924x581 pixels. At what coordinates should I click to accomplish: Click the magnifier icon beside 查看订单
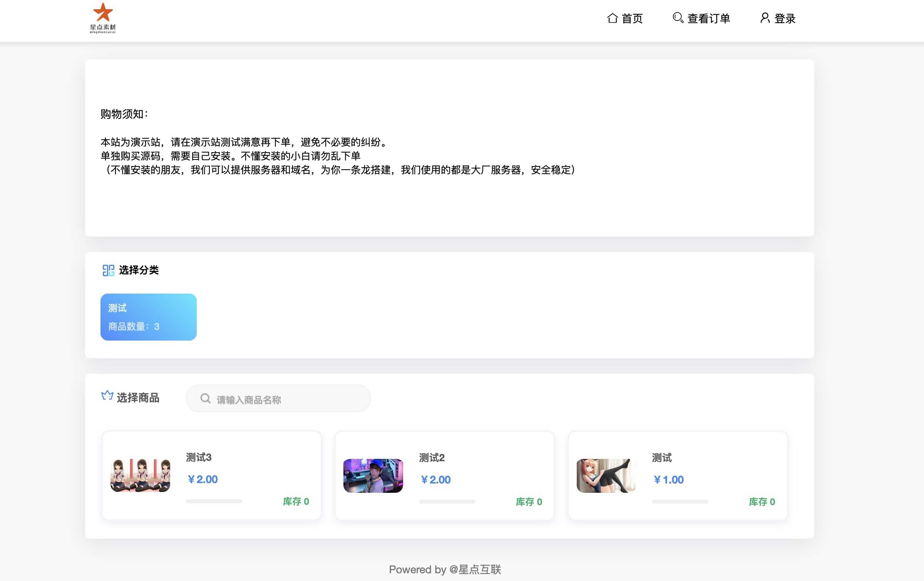point(677,17)
